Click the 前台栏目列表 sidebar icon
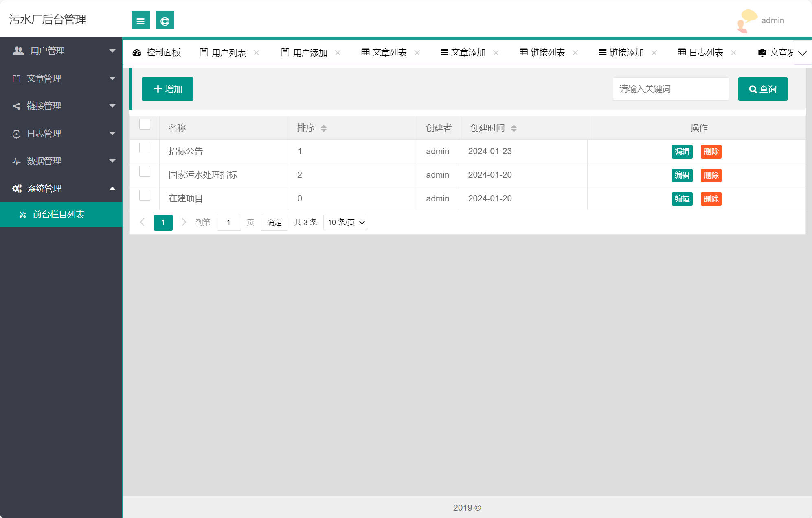The width and height of the screenshot is (812, 518). click(x=22, y=214)
